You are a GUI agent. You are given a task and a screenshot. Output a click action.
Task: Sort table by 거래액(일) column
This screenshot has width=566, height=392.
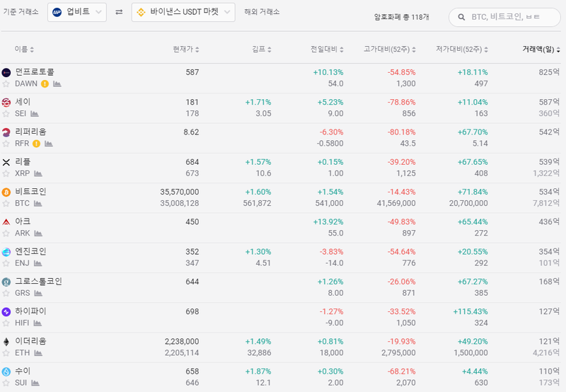(541, 49)
